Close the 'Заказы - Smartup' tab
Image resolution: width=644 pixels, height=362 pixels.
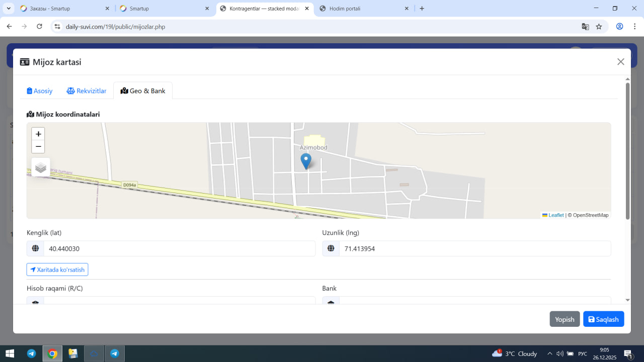(x=107, y=9)
